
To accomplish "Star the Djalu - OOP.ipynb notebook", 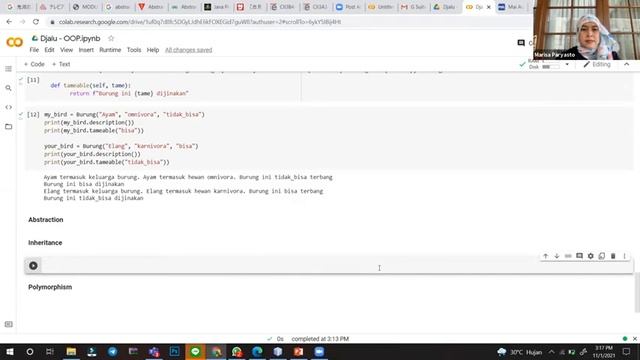I will click(x=111, y=38).
